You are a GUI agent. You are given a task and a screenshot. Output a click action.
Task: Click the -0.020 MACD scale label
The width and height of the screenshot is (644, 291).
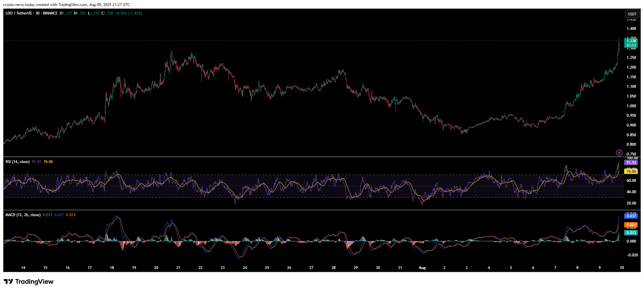pos(632,255)
